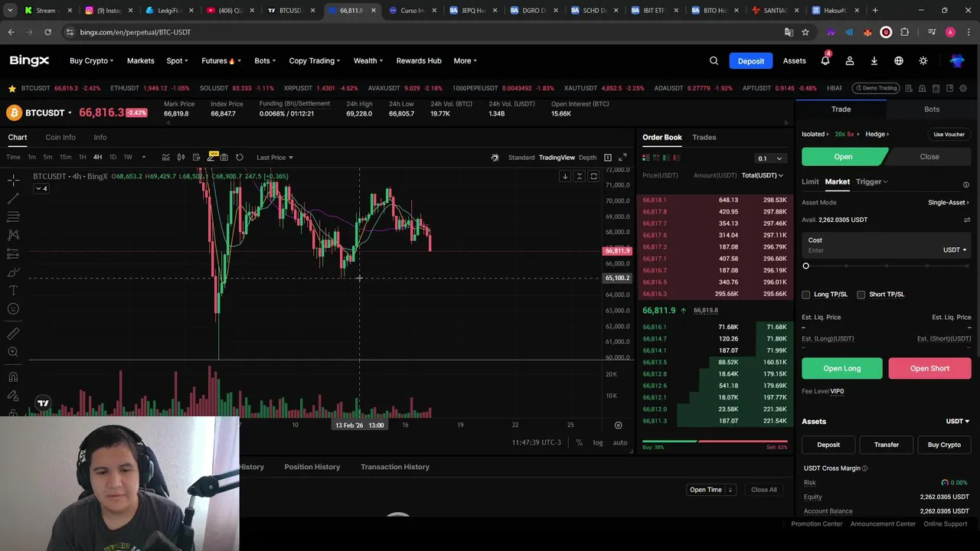
Task: Expand Isolated margin mode selector
Action: (815, 135)
